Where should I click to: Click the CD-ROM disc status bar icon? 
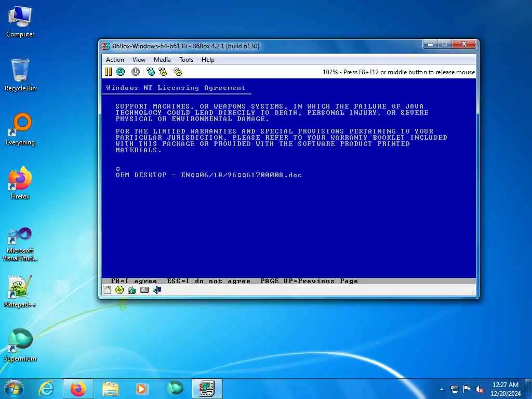119,290
